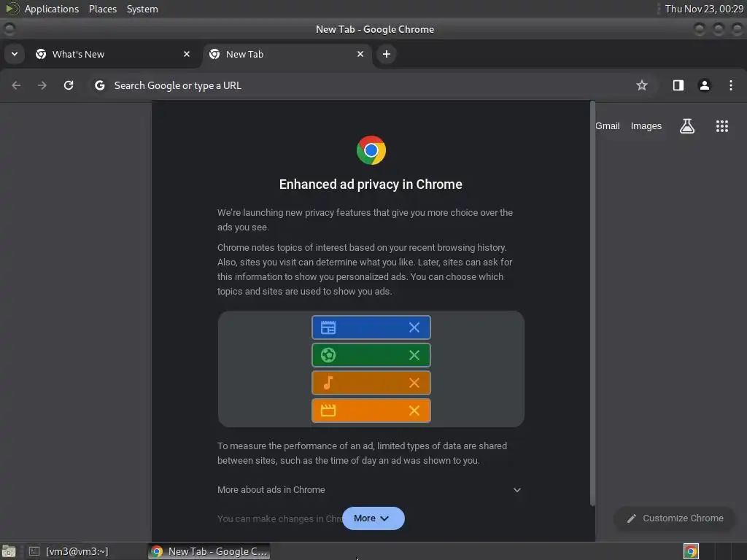
Task: Click the Enhanced ad privacy in Chrome heading
Action: point(371,184)
